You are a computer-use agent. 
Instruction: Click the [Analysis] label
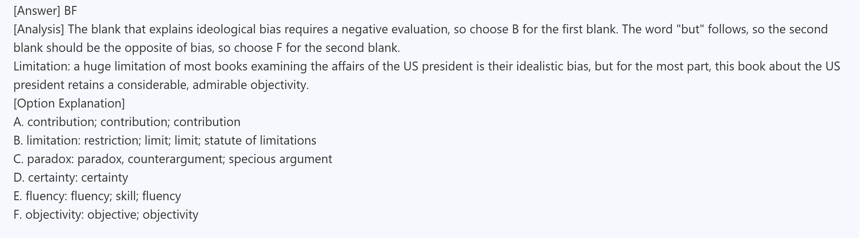39,29
